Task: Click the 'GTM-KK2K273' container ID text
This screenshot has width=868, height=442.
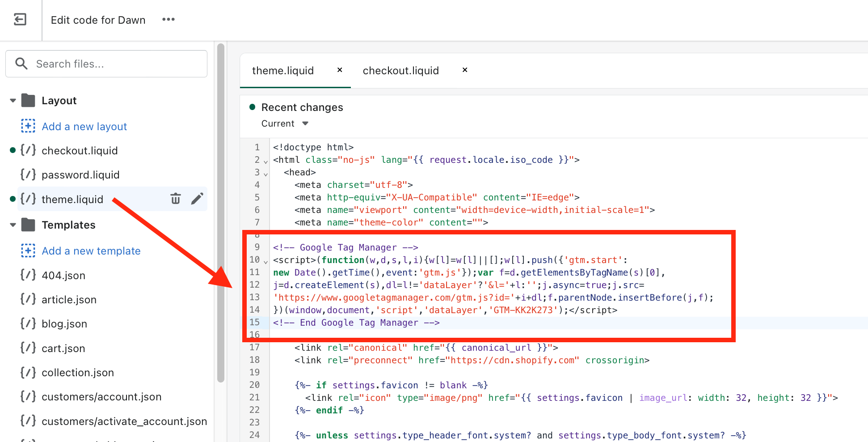Action: [523, 310]
